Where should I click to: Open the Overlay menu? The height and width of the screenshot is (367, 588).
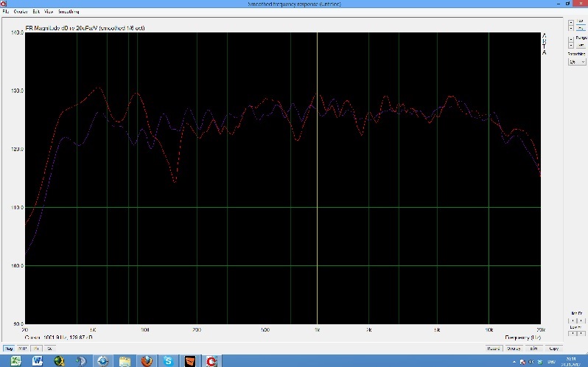coord(20,12)
